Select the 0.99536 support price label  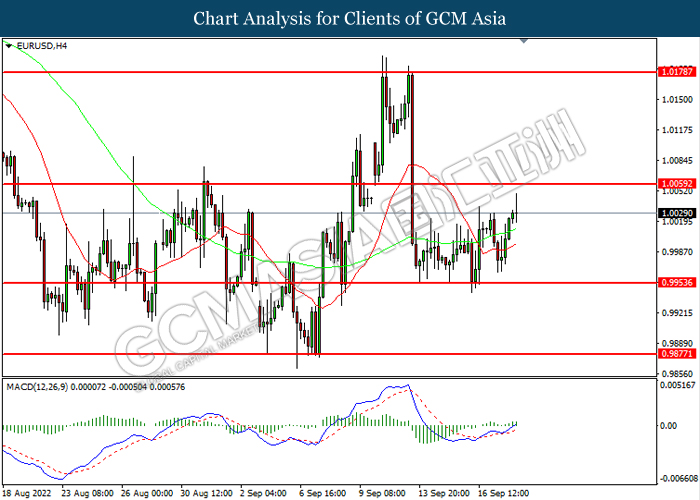(x=677, y=283)
